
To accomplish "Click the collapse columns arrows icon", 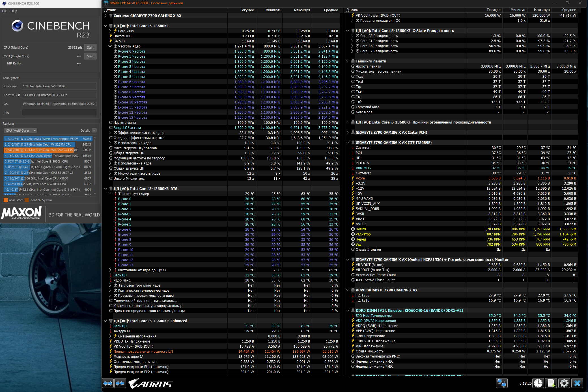I will [120, 384].
